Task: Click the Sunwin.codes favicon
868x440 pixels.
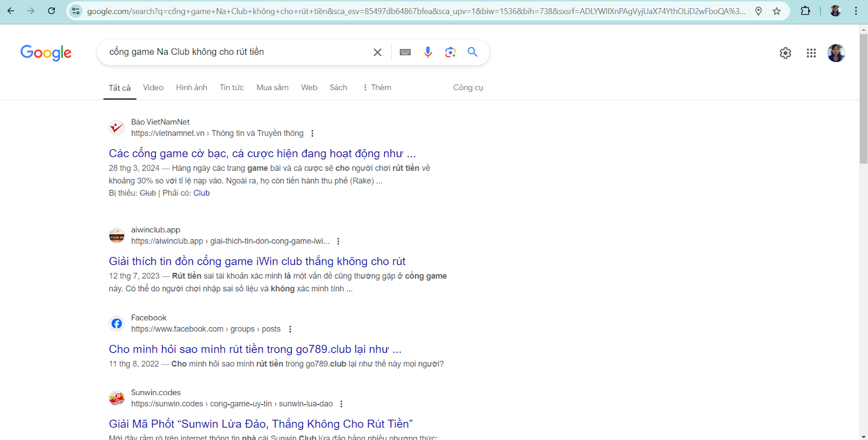Action: point(117,398)
